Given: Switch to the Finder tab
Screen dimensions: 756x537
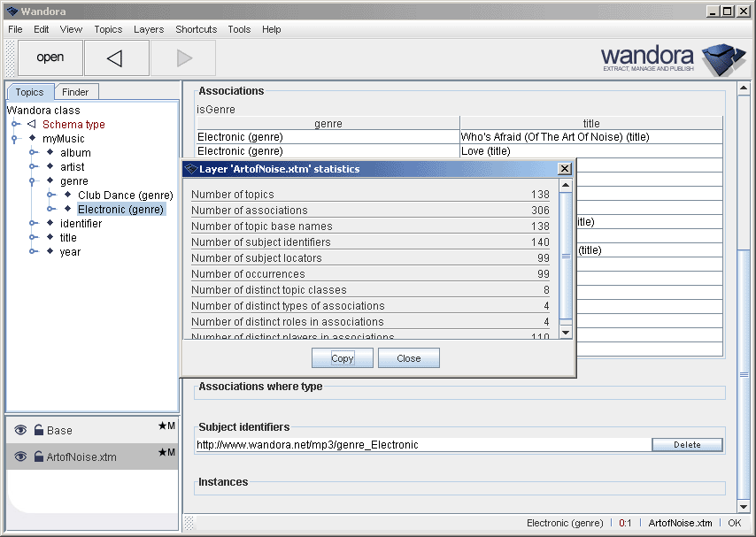Looking at the screenshot, I should pos(75,92).
